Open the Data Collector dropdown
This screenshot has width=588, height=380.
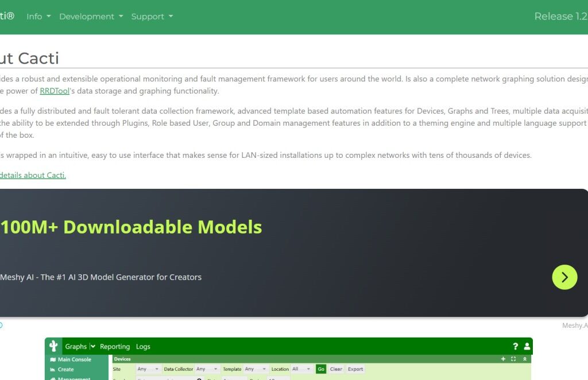click(207, 369)
